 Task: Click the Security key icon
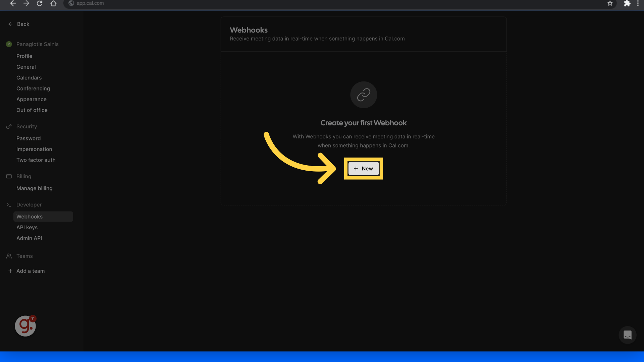click(x=9, y=126)
